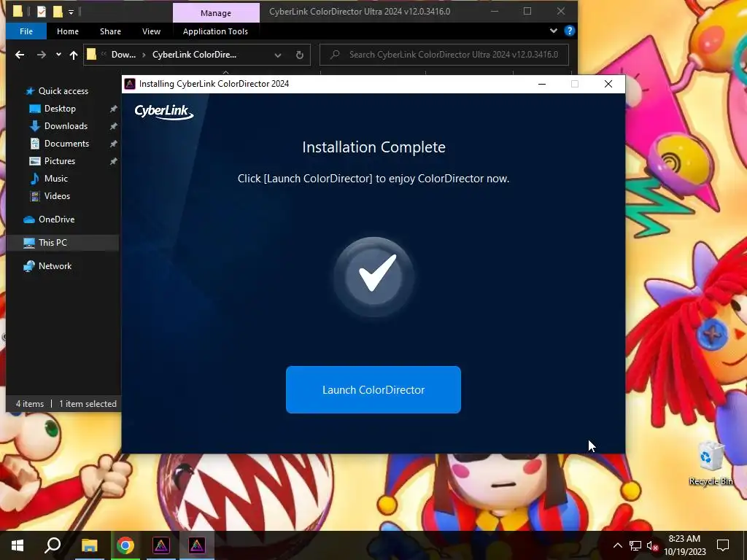
Task: Select Network in navigation pane
Action: [55, 266]
